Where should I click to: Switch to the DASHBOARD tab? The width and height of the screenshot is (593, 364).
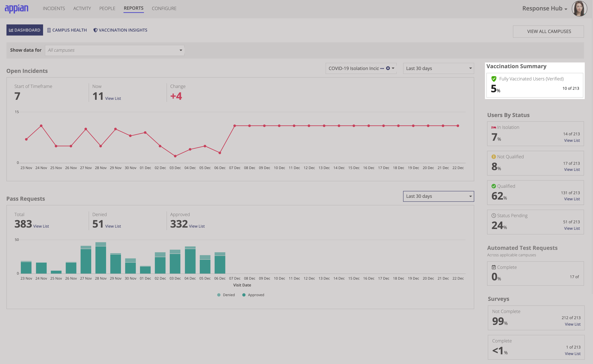point(25,30)
